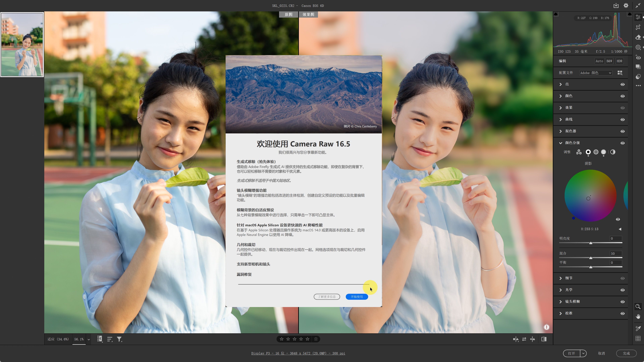Click the 取消 button
Screen dimensions: 644x362
[602, 353]
